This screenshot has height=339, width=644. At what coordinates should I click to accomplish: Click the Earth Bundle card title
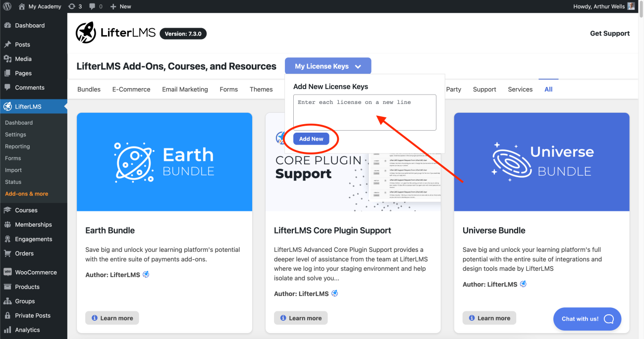click(110, 231)
